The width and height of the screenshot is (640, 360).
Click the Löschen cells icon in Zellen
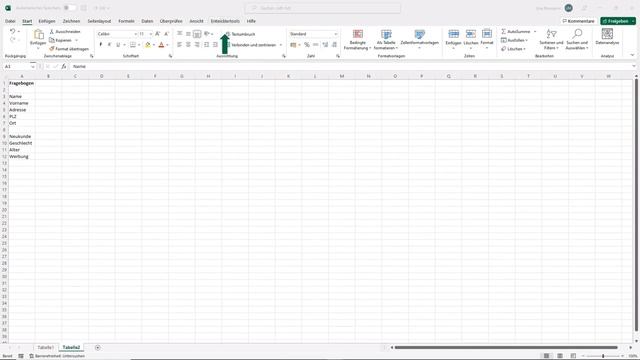(471, 34)
